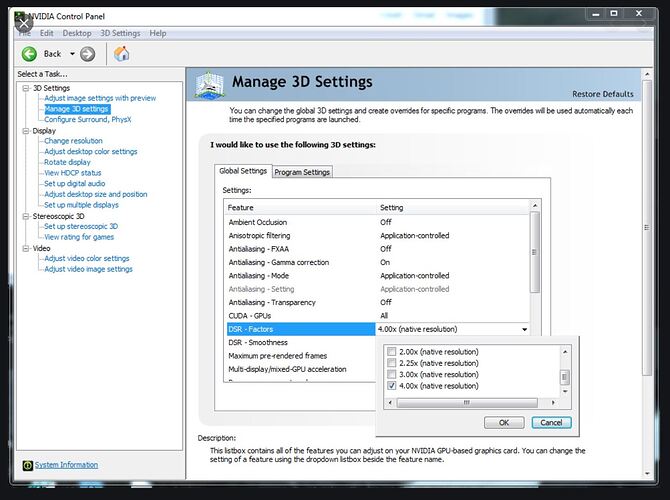Click the Feature column header
The height and width of the screenshot is (500, 670).
click(300, 208)
